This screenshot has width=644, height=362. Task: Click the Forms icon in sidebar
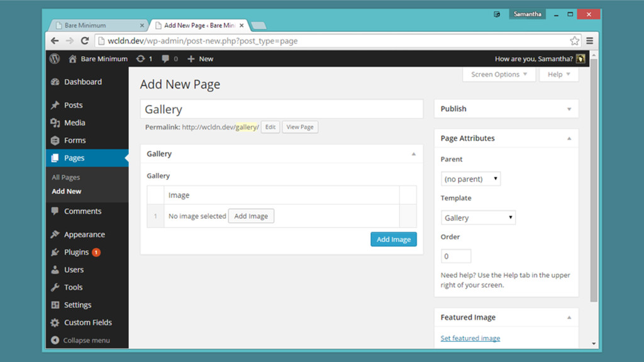[55, 140]
